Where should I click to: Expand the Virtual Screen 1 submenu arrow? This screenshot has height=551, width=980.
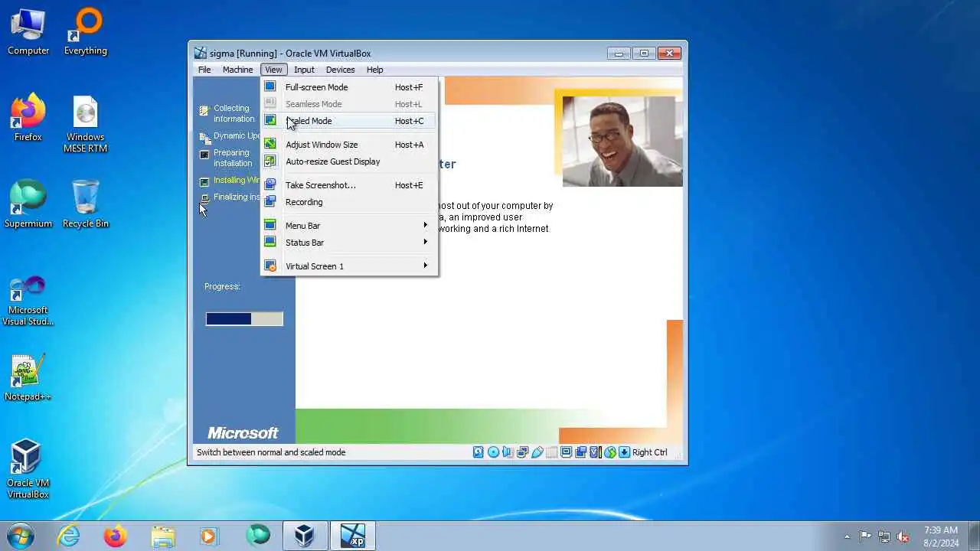(425, 266)
